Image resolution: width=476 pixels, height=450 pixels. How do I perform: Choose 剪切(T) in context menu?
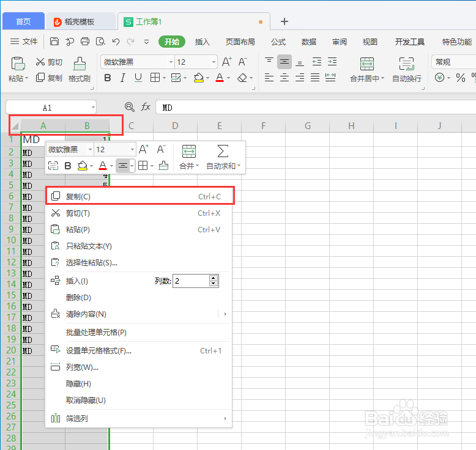138,213
